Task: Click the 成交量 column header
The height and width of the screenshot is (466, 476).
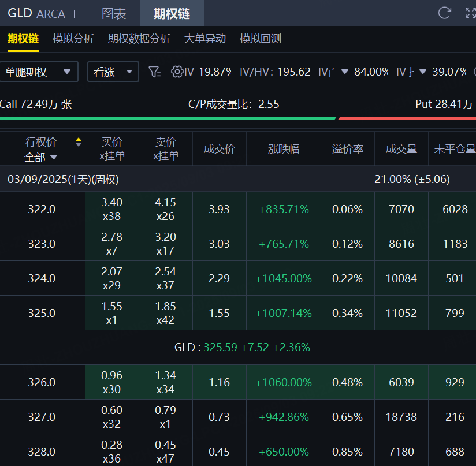Action: pos(401,149)
